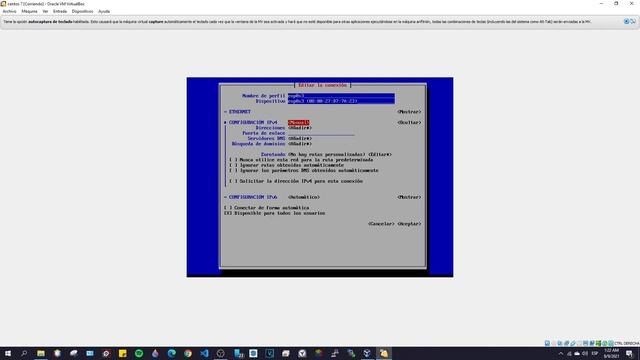Image resolution: width=640 pixels, height=360 pixels.
Task: Open the Archivo menu in VirtualBox
Action: (x=9, y=11)
